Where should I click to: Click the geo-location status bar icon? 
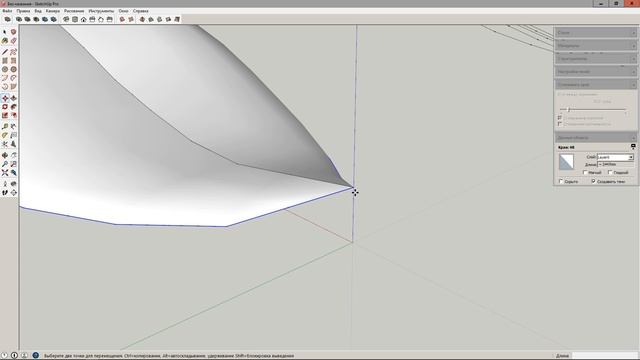tap(4, 356)
